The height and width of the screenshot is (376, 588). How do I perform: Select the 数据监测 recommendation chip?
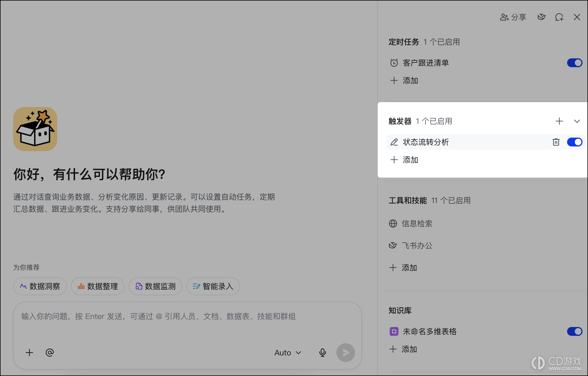point(155,286)
